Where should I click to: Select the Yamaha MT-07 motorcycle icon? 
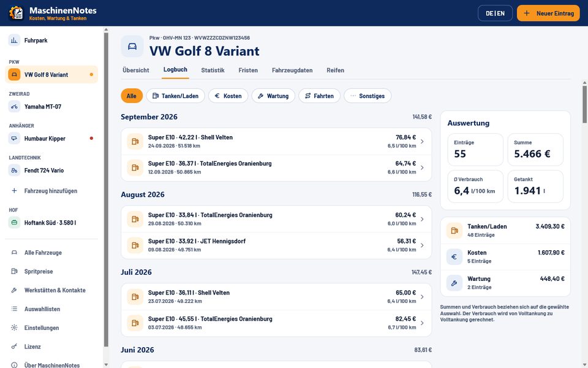pos(14,107)
